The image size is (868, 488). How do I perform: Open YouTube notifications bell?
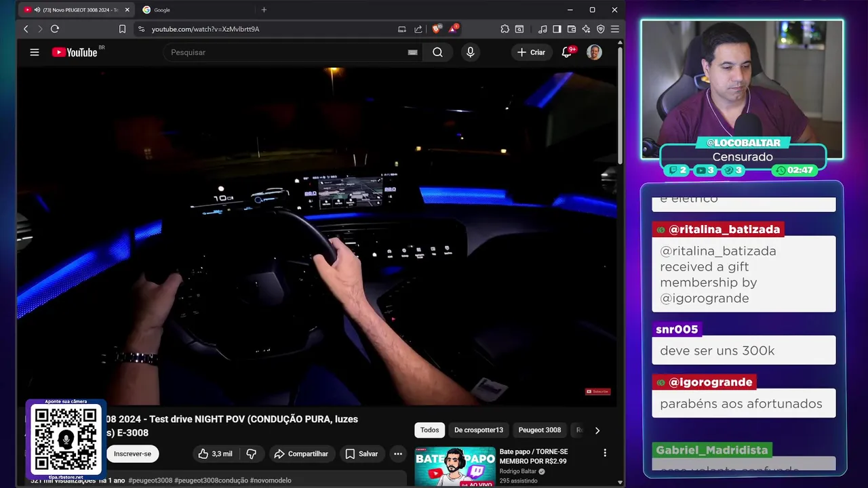pyautogui.click(x=567, y=52)
